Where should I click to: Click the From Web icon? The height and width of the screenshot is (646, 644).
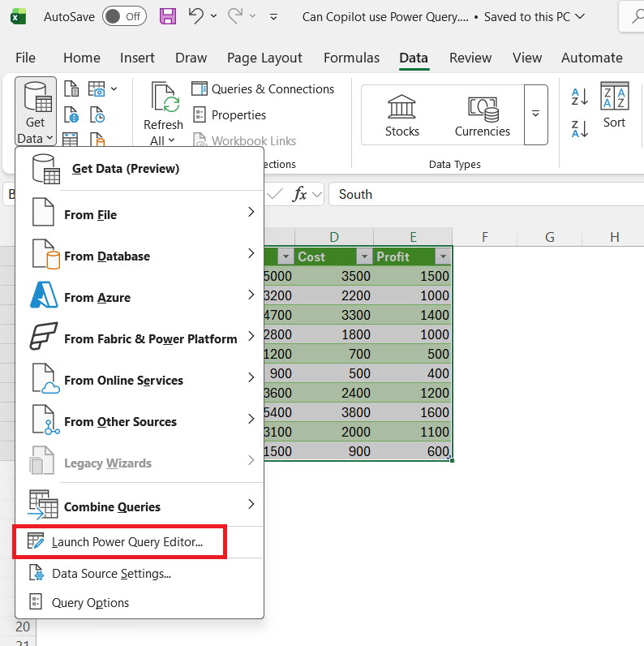(x=71, y=115)
